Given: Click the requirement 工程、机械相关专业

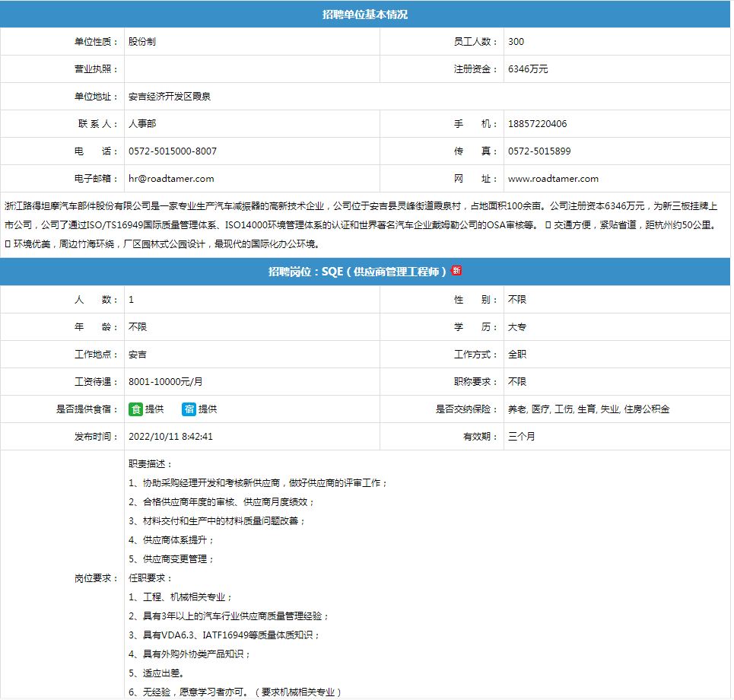Looking at the screenshot, I should pos(181,597).
